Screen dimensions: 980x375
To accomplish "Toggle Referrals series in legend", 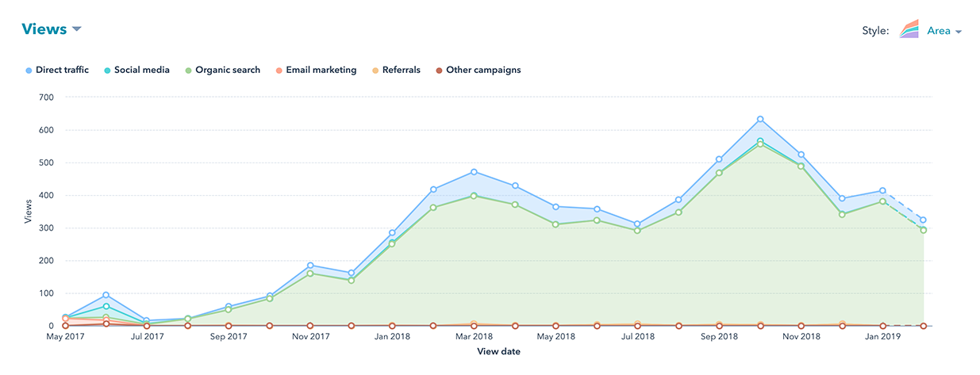I will click(x=395, y=70).
